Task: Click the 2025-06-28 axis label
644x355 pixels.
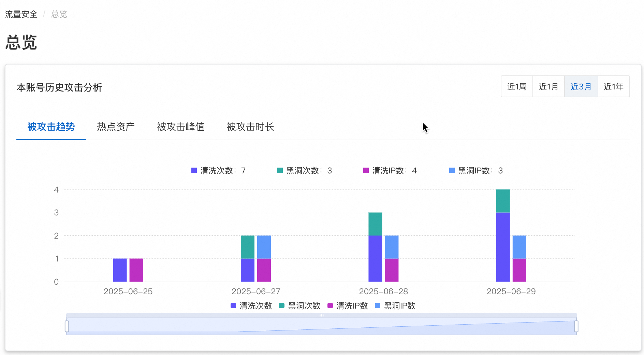Action: click(383, 292)
